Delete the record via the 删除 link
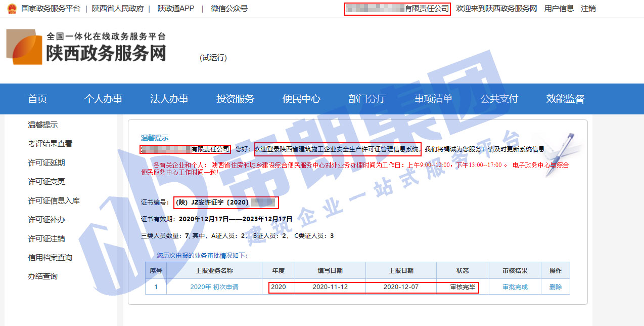 (x=556, y=287)
